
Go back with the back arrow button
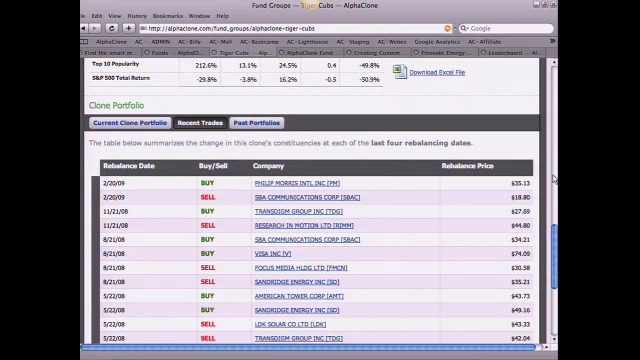[84, 28]
